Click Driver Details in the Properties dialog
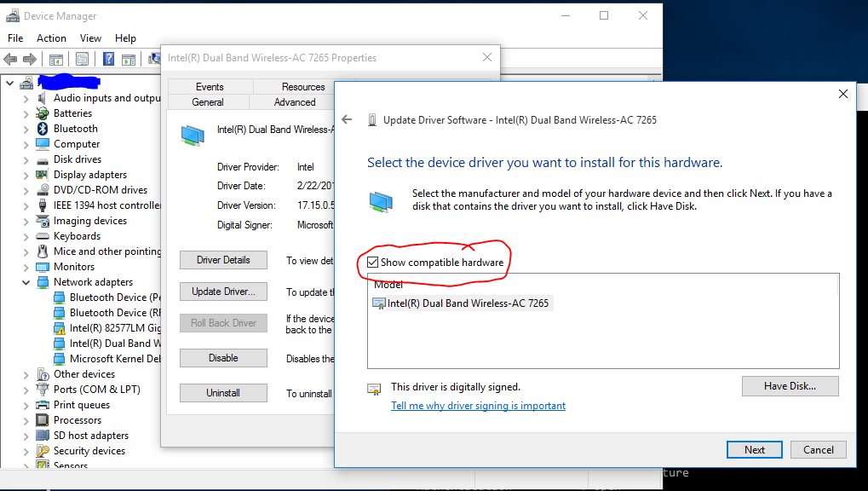This screenshot has width=868, height=491. click(224, 260)
